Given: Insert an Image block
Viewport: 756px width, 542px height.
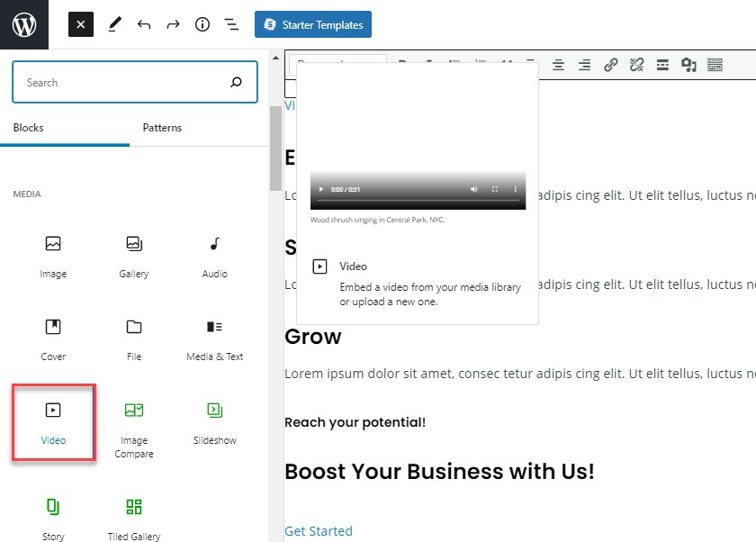Looking at the screenshot, I should tap(53, 255).
